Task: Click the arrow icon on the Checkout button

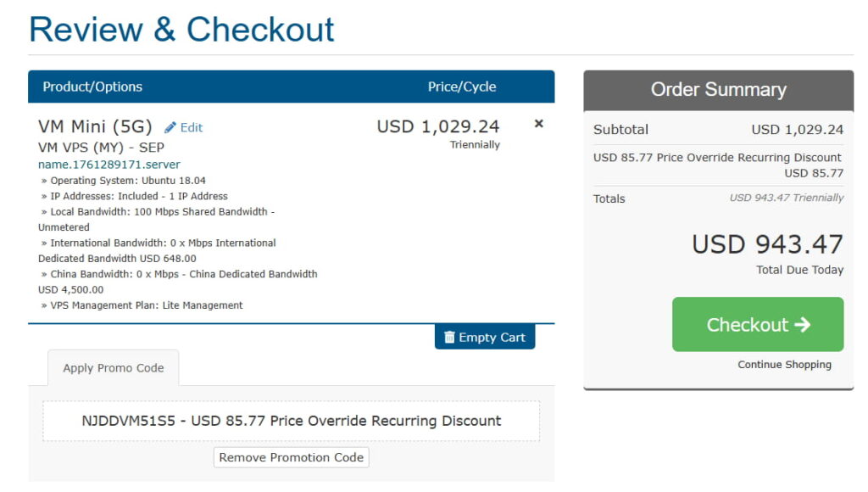Action: pos(803,325)
